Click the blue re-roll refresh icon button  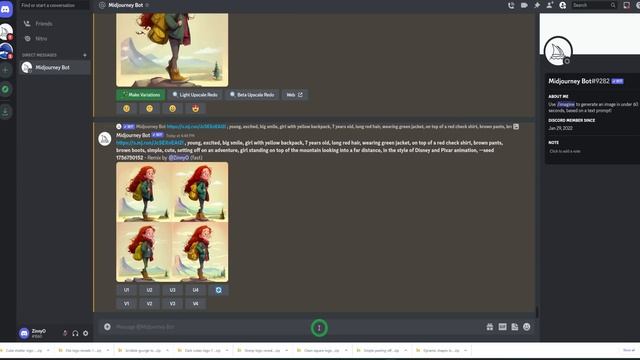pos(218,290)
